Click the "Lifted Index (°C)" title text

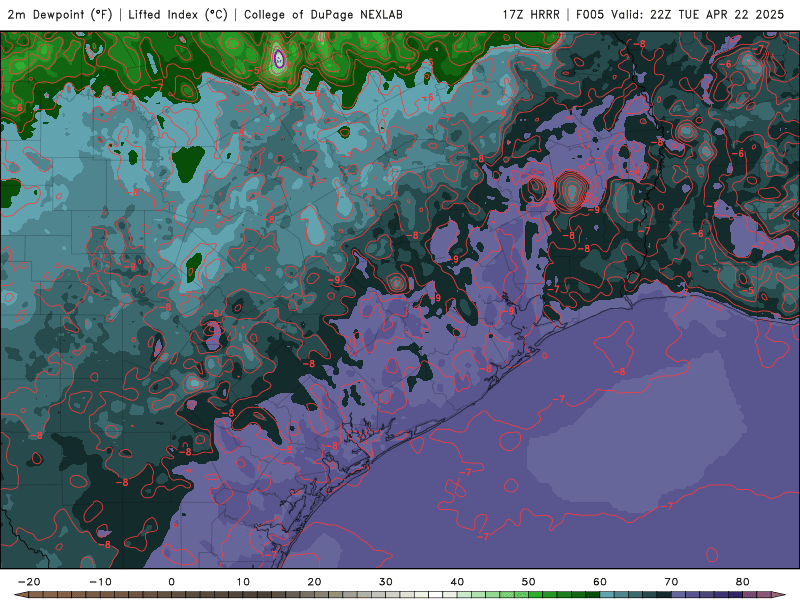pyautogui.click(x=178, y=15)
